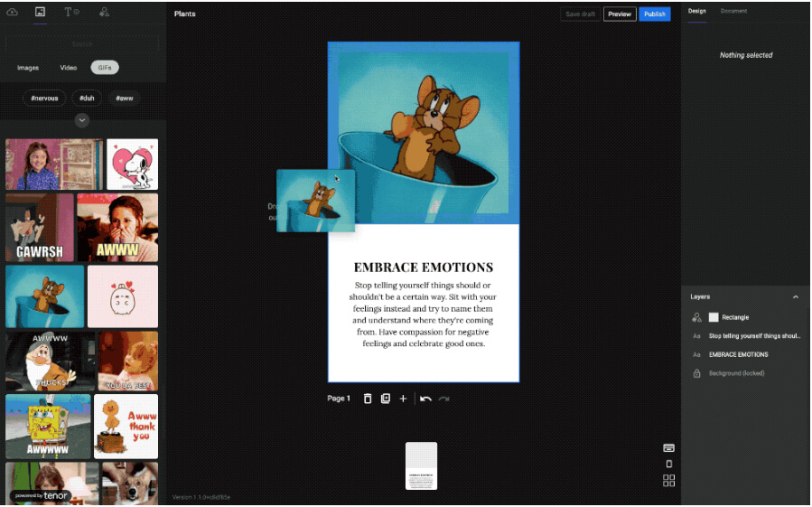Click the EMBRACE EMOTIONS heading on canvas
The height and width of the screenshot is (507, 812).
(x=423, y=268)
